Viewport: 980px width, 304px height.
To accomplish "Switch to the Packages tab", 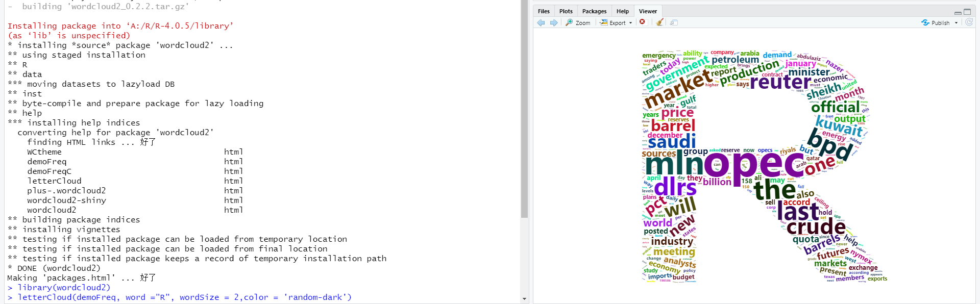I will pyautogui.click(x=595, y=11).
